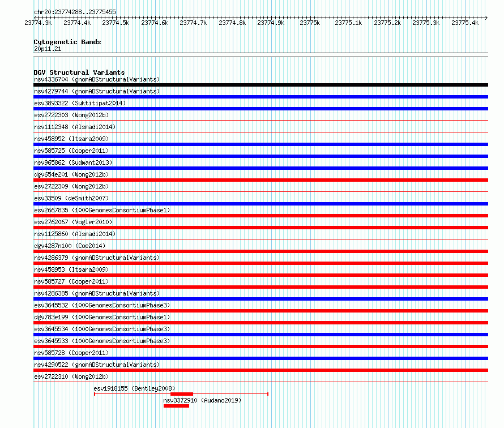Click the 23774.6k ruler position
The height and width of the screenshot is (428, 504).
click(x=155, y=23)
